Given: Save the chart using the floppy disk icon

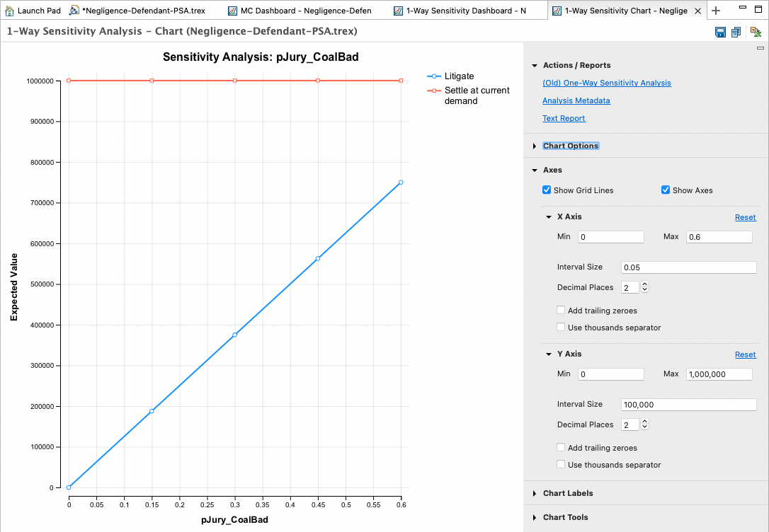Looking at the screenshot, I should tap(720, 32).
